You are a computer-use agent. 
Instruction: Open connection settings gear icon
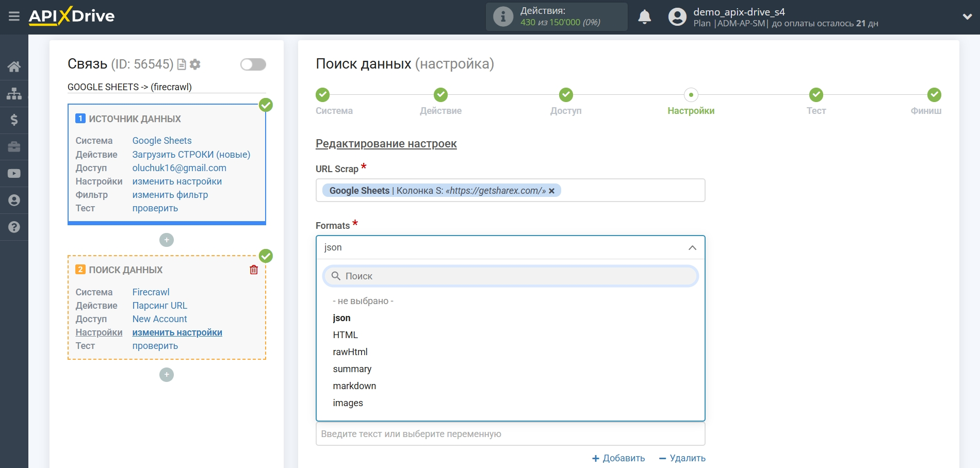coord(195,64)
